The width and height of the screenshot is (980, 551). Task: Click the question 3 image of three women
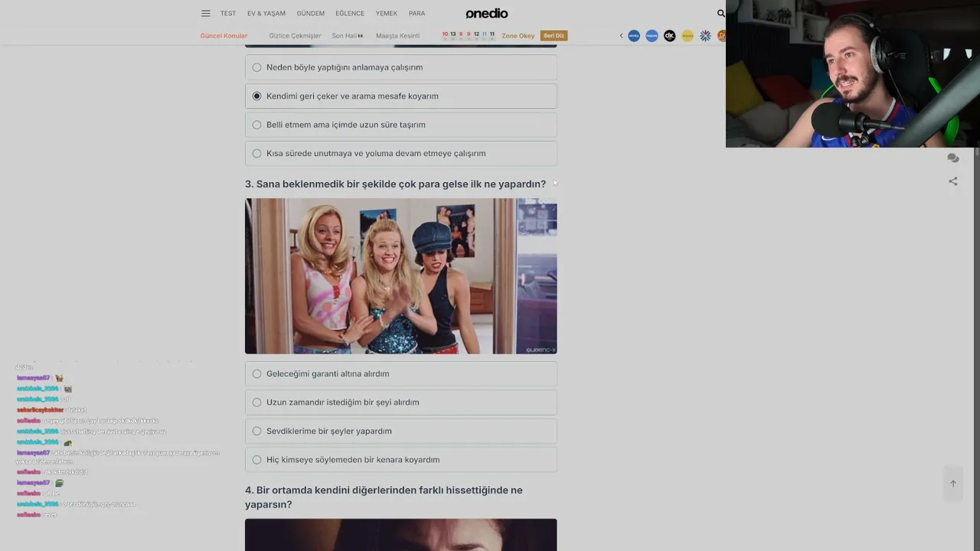(401, 276)
